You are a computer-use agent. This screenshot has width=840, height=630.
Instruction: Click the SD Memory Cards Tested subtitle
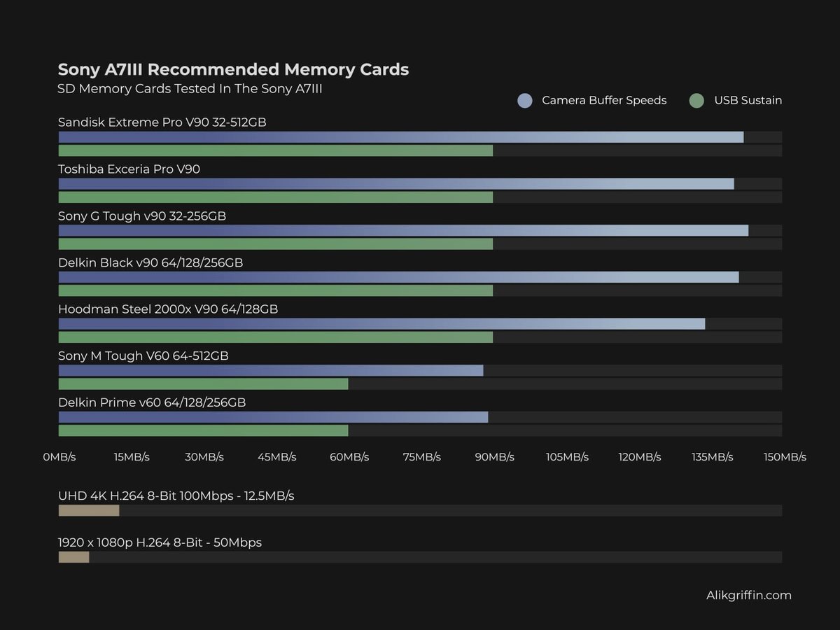190,89
